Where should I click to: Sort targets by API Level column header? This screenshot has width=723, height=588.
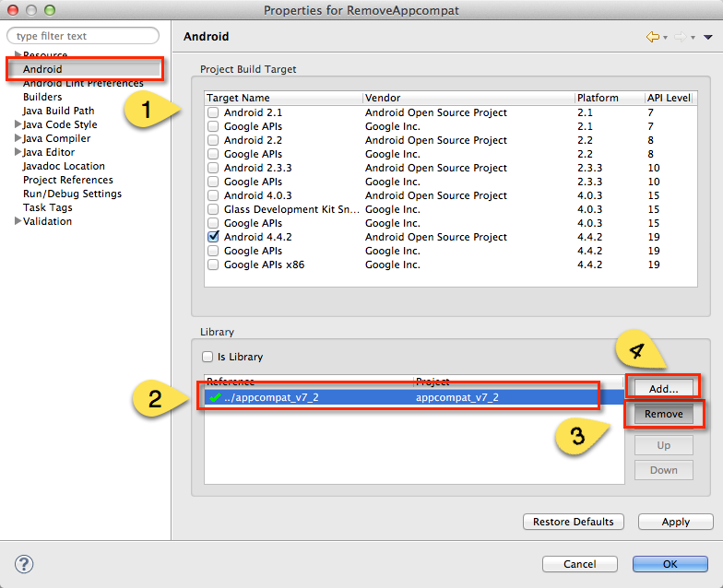coord(669,98)
